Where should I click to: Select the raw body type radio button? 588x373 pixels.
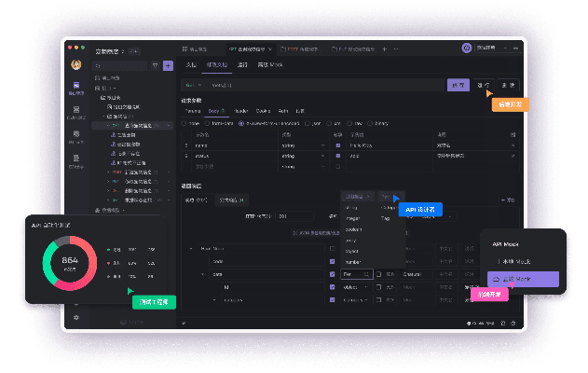[349, 123]
